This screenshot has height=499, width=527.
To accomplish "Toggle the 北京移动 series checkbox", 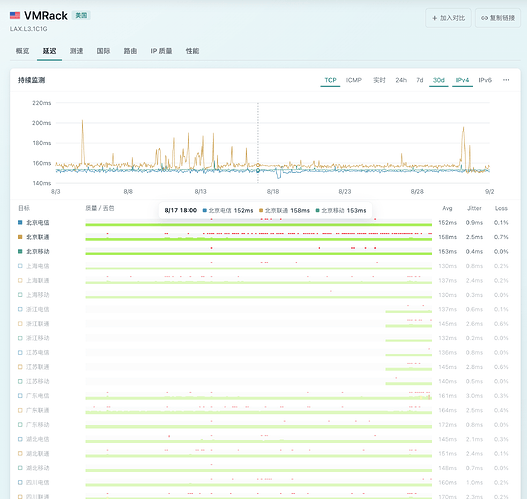I will (x=20, y=251).
